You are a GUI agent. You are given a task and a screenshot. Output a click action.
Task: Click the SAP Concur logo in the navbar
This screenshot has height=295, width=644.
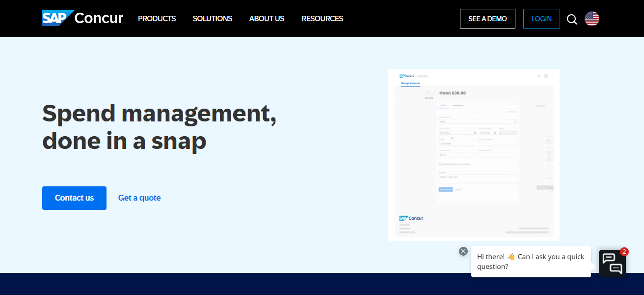pyautogui.click(x=82, y=18)
